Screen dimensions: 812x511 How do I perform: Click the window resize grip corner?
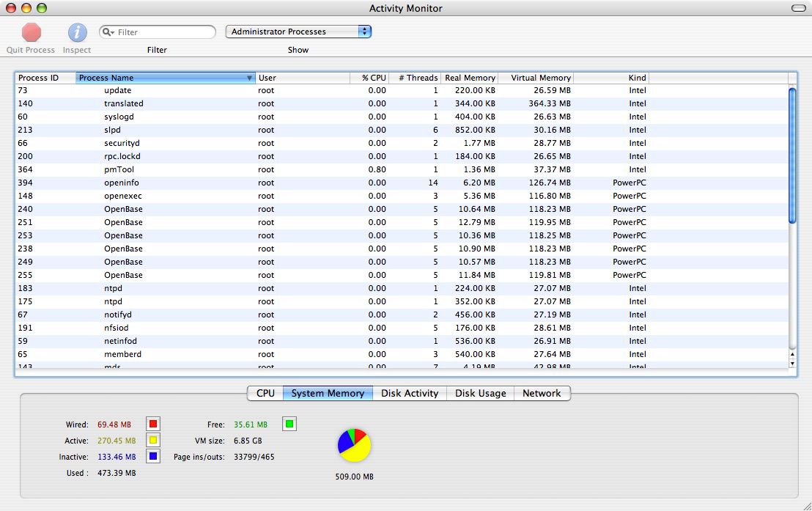pyautogui.click(x=806, y=505)
